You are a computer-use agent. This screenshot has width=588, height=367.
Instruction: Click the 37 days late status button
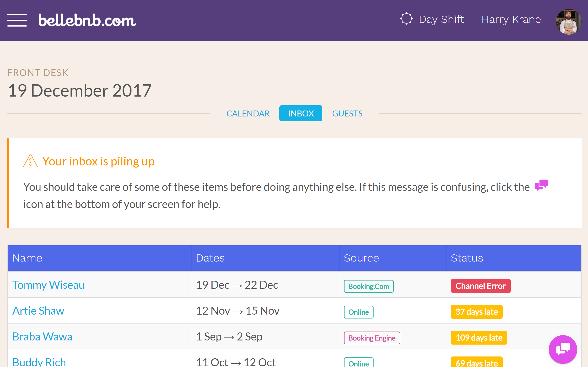point(476,312)
